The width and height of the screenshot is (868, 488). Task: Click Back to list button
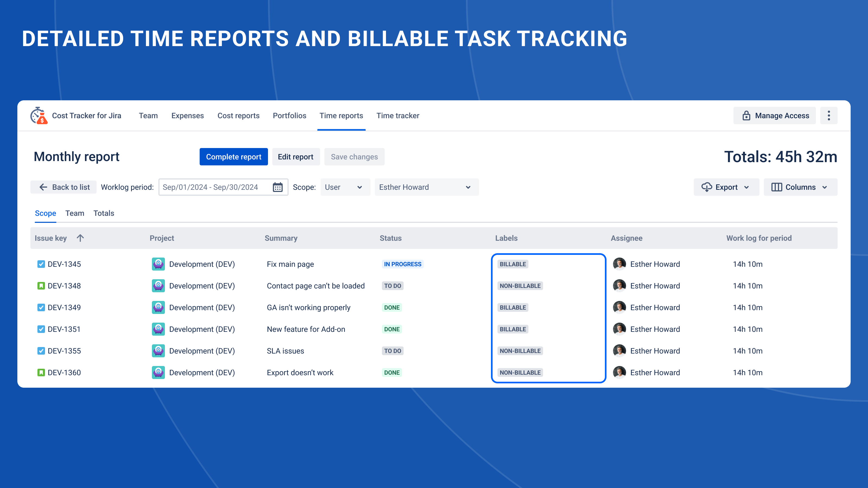(x=64, y=187)
